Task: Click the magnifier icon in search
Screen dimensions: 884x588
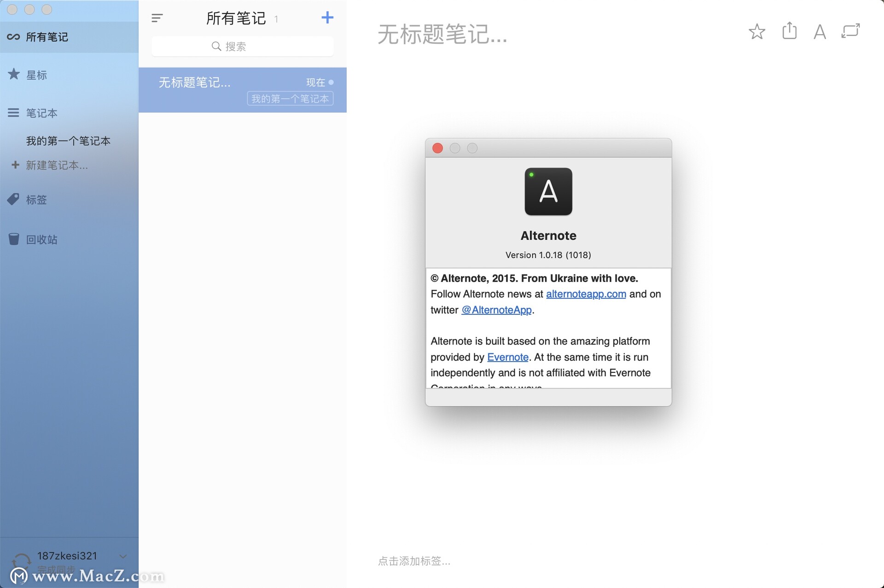Action: click(216, 46)
